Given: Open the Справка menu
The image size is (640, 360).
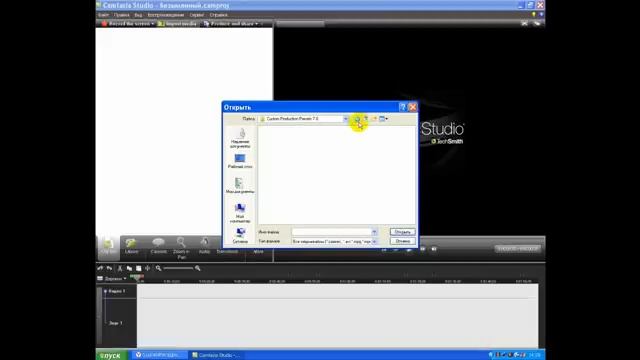Looking at the screenshot, I should [x=218, y=15].
